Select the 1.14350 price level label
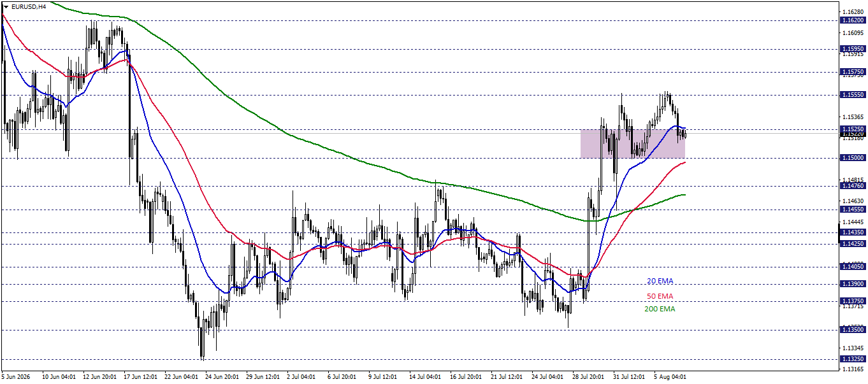 (x=853, y=232)
